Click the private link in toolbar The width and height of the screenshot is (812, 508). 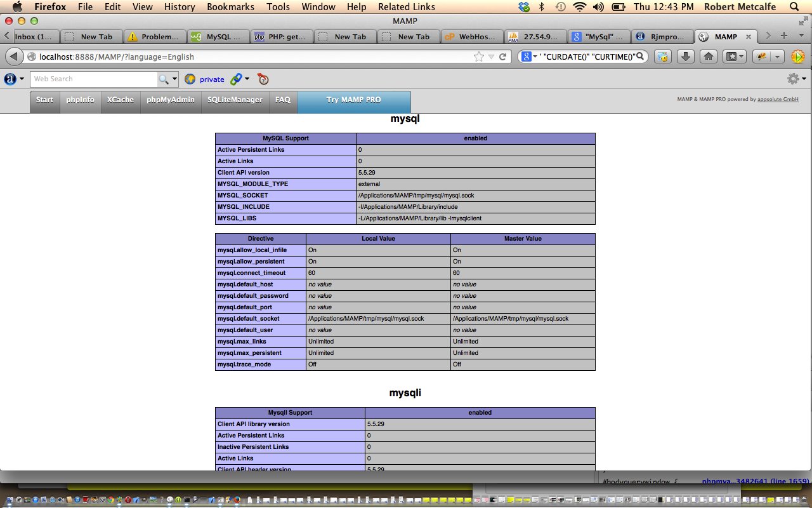coord(212,79)
